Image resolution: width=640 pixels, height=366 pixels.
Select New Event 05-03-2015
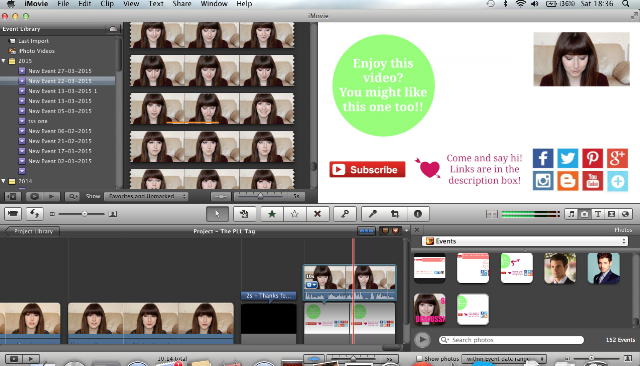(60, 111)
